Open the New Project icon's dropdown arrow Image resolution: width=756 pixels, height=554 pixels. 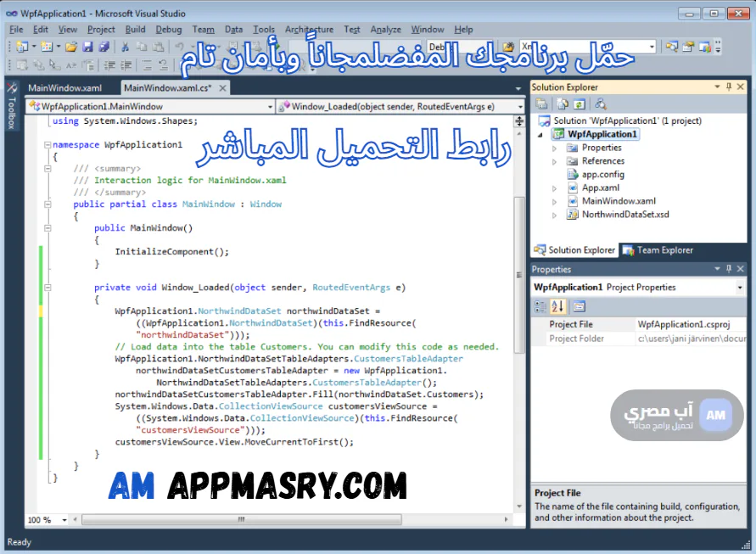click(34, 47)
